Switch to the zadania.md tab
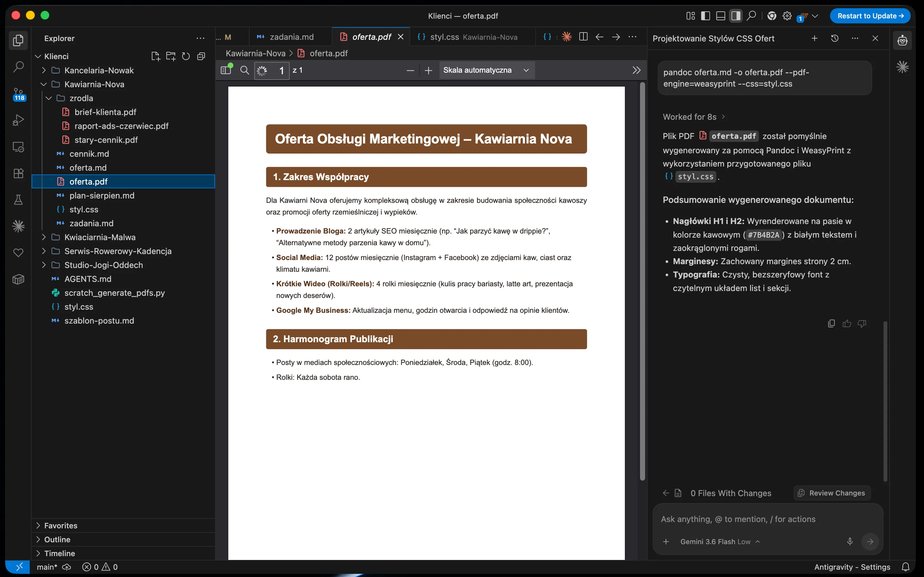Viewport: 924px width, 577px height. (x=291, y=37)
